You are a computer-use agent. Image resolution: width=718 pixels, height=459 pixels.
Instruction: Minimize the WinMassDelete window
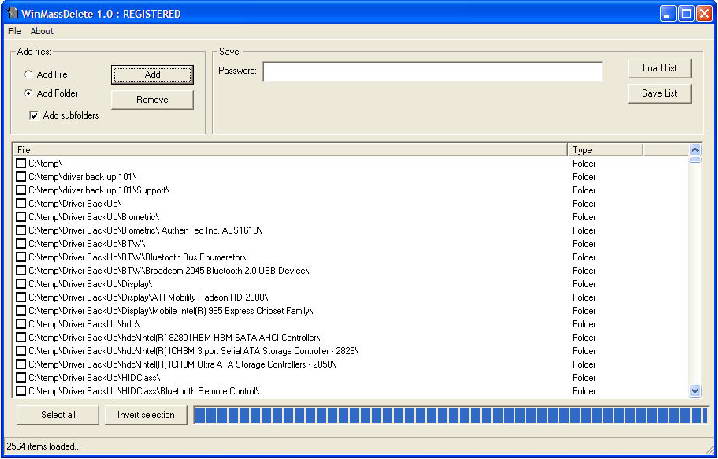668,13
